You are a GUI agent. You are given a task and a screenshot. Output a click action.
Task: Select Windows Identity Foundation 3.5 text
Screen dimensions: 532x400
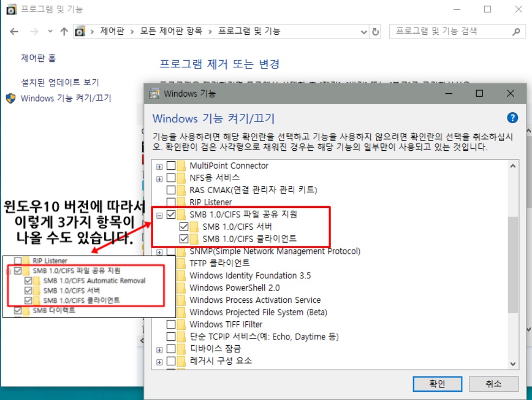click(x=250, y=276)
